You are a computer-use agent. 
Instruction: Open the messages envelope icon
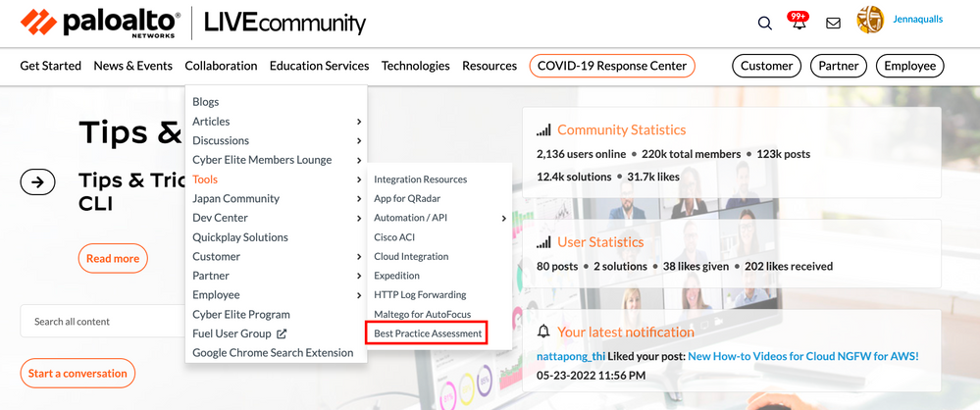[833, 24]
